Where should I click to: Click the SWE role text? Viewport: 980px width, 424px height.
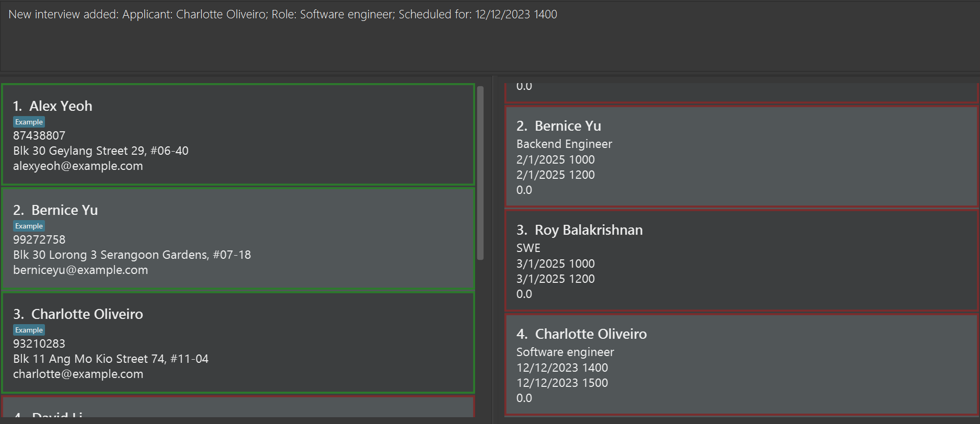click(528, 248)
